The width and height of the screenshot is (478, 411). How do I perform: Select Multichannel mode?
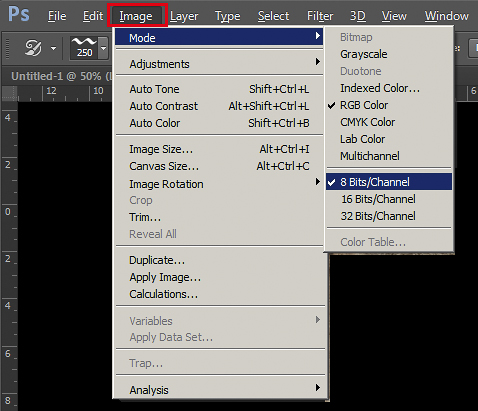(x=389, y=156)
